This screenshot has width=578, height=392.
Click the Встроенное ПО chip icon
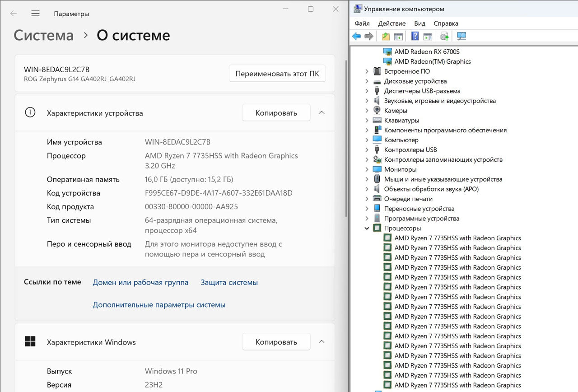(x=377, y=71)
